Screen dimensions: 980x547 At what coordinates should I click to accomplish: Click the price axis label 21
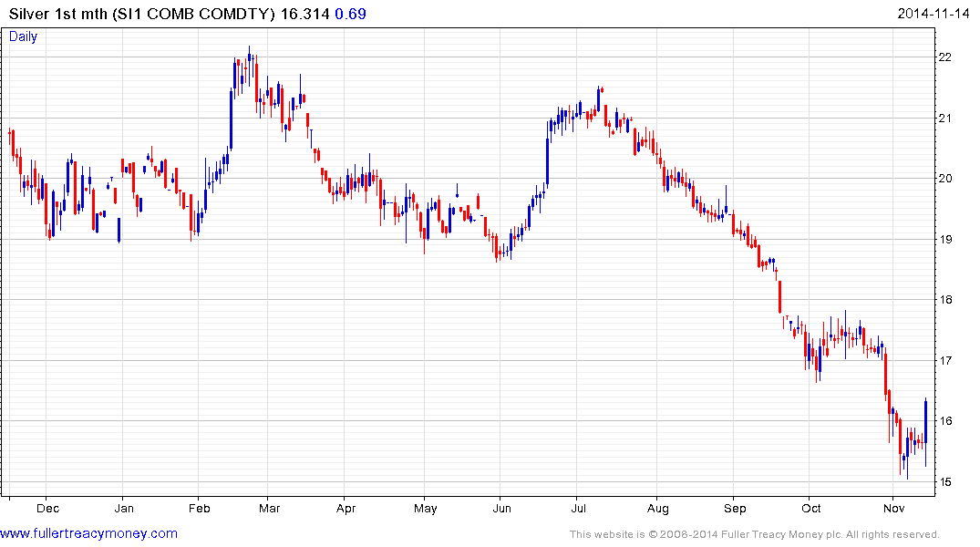coord(945,119)
